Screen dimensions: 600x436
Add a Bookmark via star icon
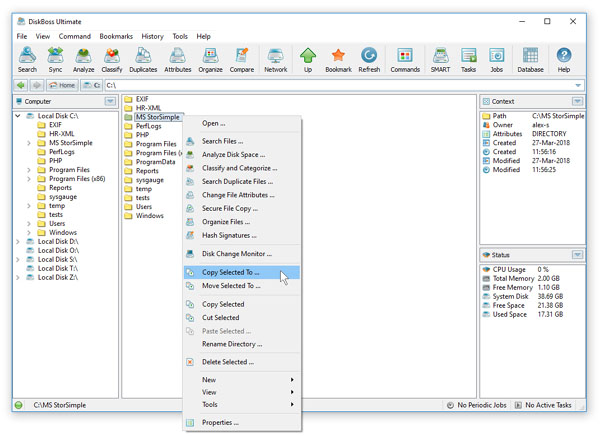[338, 60]
